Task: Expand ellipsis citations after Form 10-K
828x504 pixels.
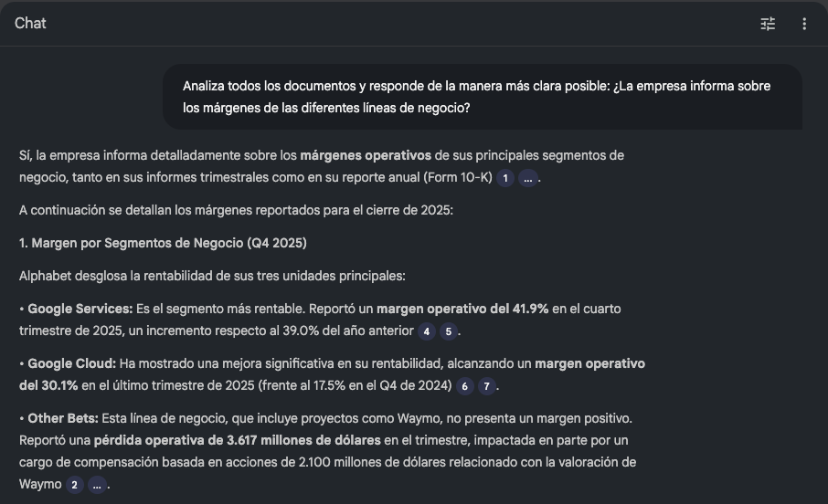Action: (x=527, y=178)
